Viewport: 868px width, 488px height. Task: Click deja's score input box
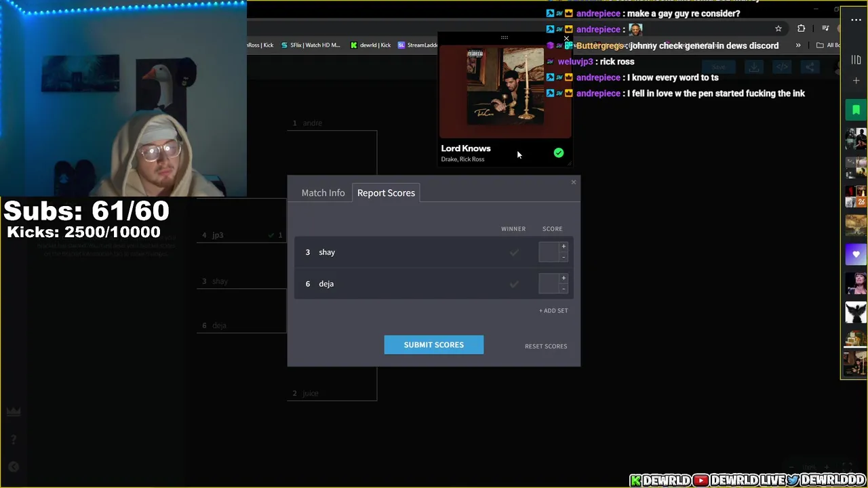point(549,284)
